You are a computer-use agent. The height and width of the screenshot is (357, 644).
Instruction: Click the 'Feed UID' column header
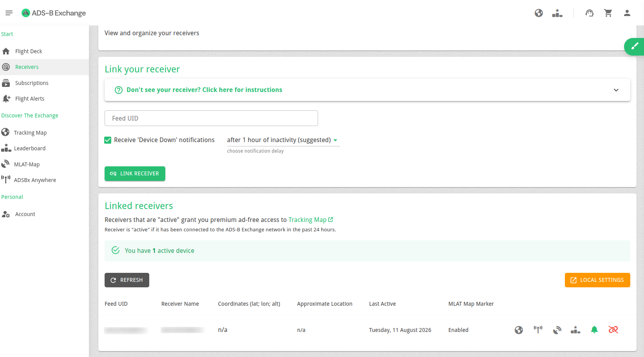[x=116, y=304]
